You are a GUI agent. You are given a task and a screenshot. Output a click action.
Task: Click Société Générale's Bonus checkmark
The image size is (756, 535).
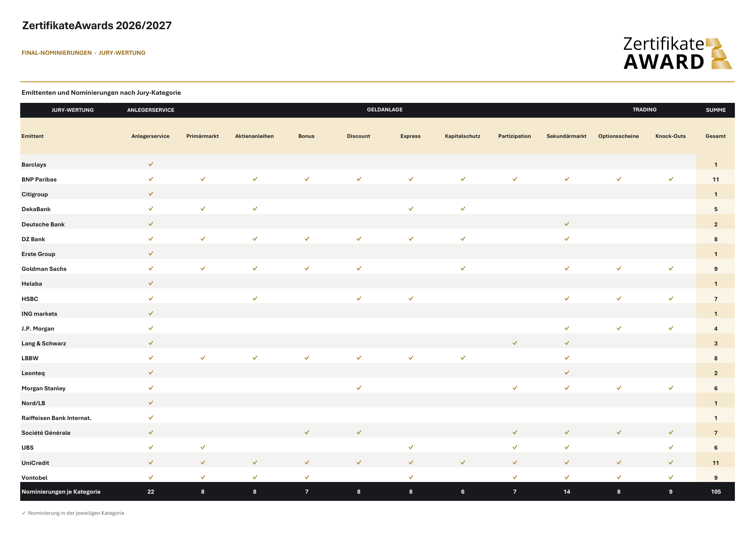pyautogui.click(x=307, y=433)
